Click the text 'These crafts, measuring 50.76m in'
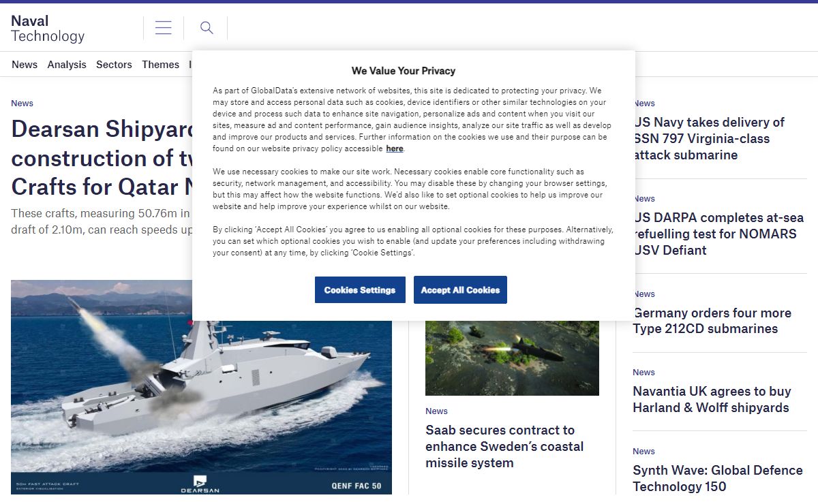 pyautogui.click(x=101, y=213)
